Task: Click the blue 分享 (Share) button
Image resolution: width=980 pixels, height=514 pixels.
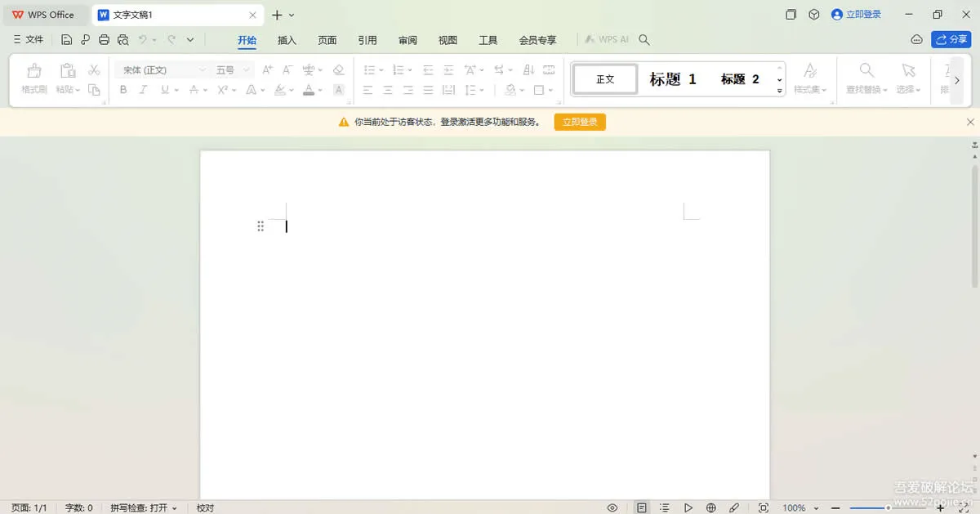Action: pos(951,39)
